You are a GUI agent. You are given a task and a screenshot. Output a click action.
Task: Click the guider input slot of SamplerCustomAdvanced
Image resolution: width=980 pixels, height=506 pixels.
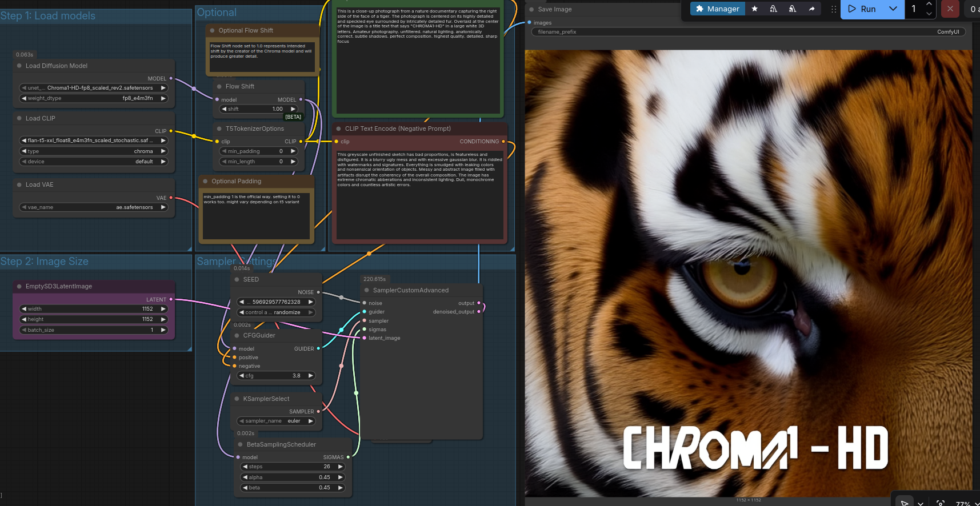[x=365, y=312]
